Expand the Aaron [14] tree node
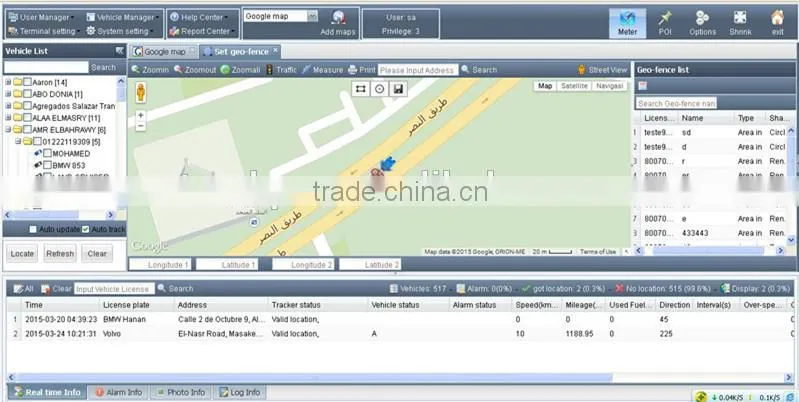799x402 pixels. (8, 82)
